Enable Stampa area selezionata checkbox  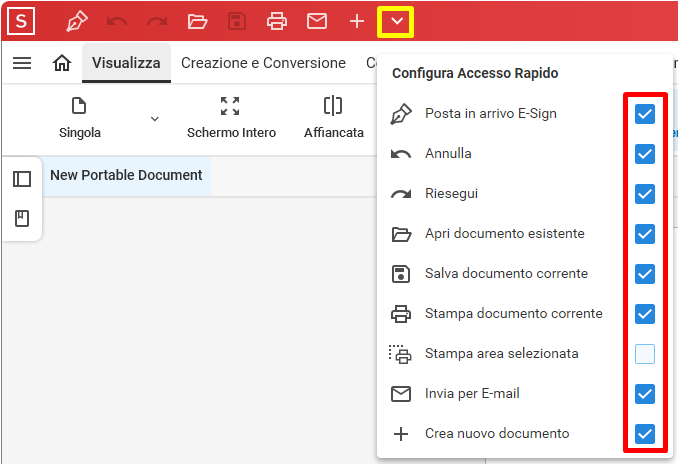[645, 354]
